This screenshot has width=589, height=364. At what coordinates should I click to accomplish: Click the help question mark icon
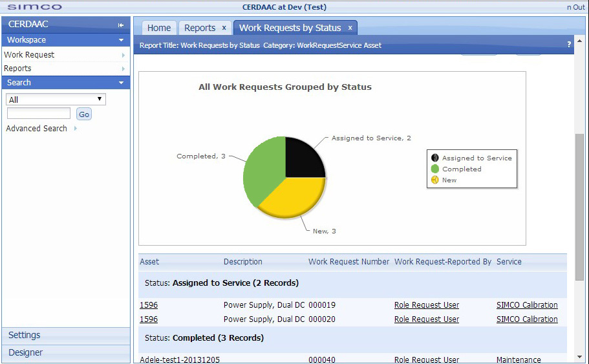pyautogui.click(x=569, y=45)
